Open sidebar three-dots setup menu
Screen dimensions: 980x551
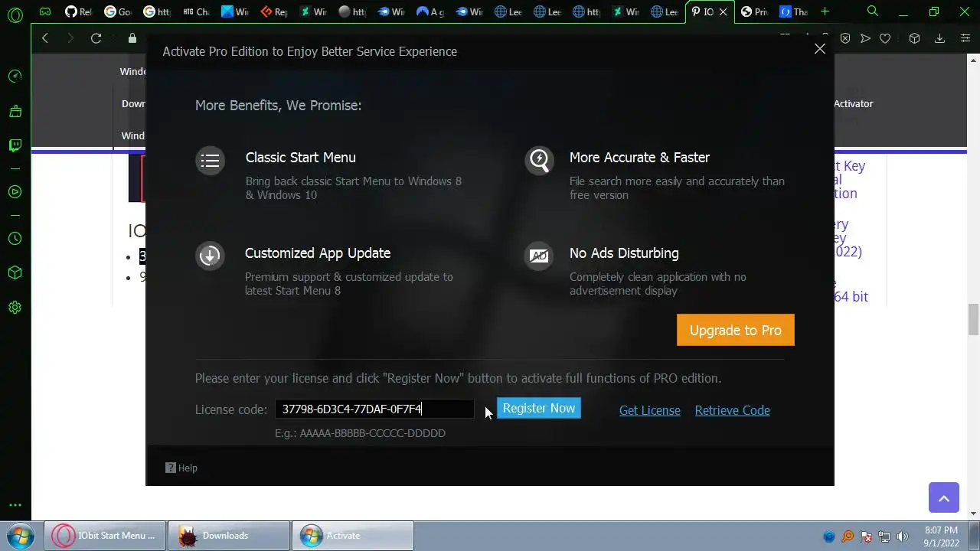15,505
